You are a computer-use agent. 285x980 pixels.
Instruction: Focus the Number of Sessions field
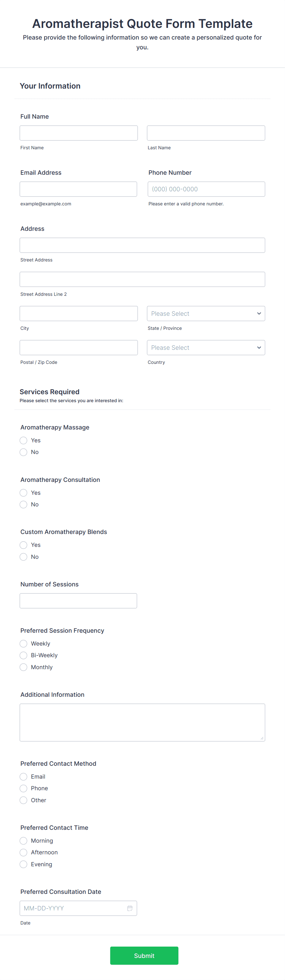point(78,601)
